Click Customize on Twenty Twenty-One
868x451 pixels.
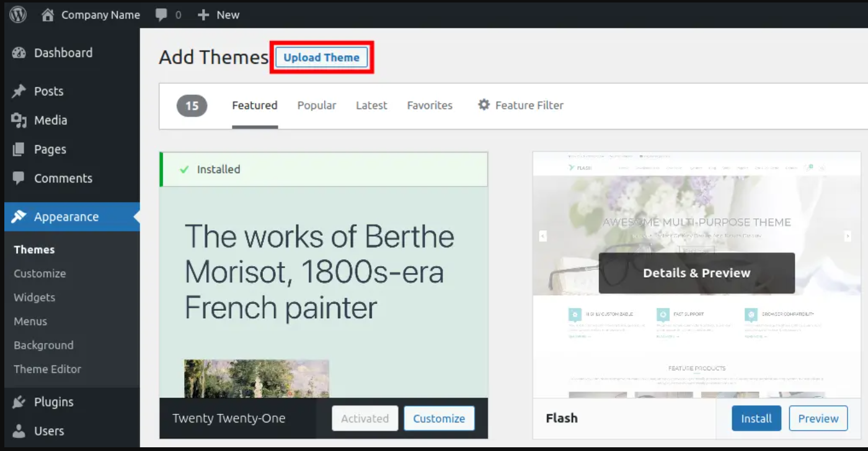click(x=439, y=418)
